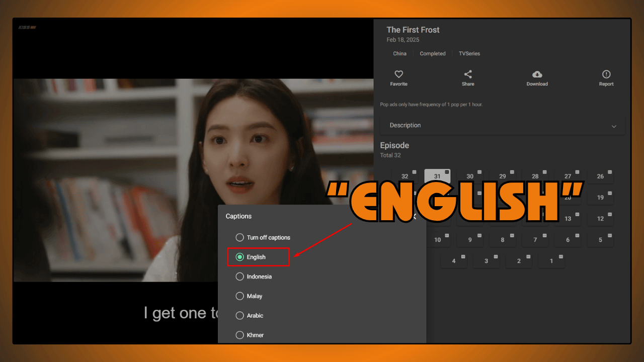This screenshot has width=644, height=362.
Task: Go to episode 1
Action: tap(551, 261)
